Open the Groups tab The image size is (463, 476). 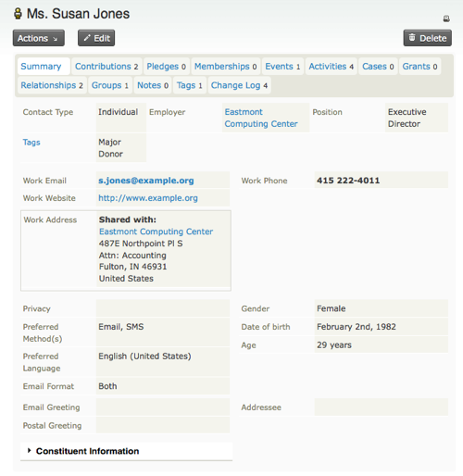coord(110,85)
